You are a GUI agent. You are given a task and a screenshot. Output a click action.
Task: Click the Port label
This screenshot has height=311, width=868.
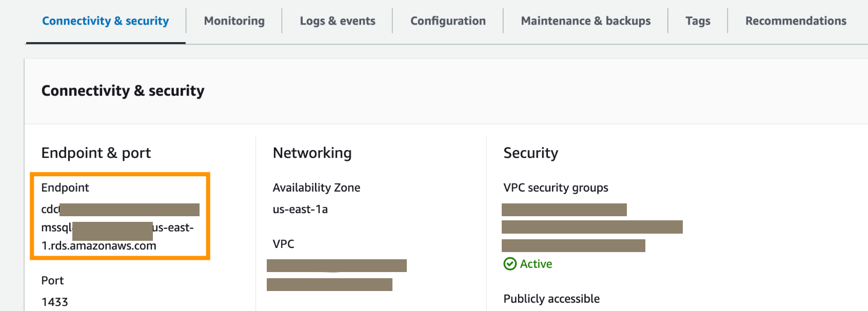click(52, 280)
